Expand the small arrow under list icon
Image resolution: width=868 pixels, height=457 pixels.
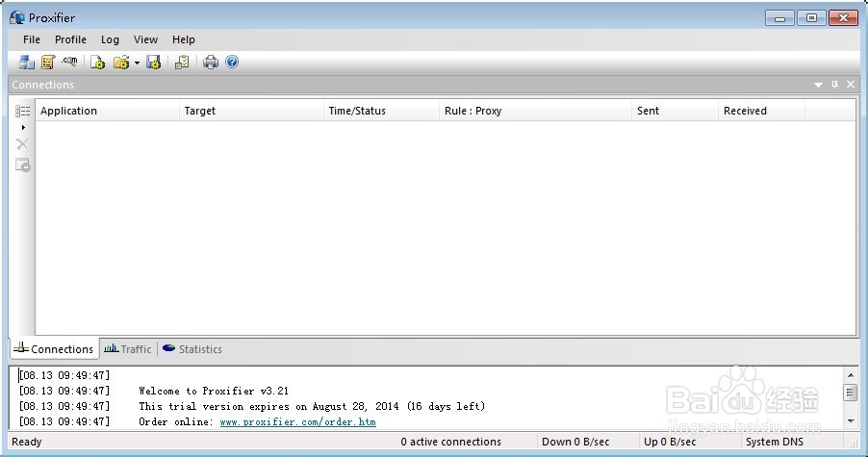(23, 127)
